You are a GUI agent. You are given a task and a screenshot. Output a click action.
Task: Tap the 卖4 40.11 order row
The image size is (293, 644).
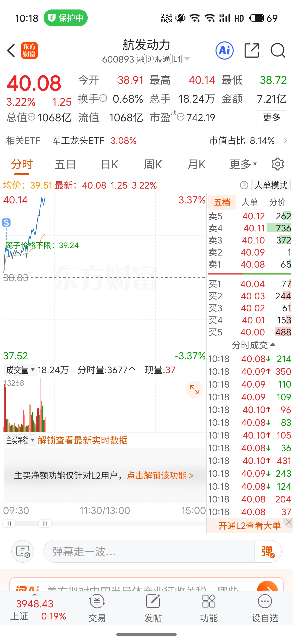click(x=250, y=228)
